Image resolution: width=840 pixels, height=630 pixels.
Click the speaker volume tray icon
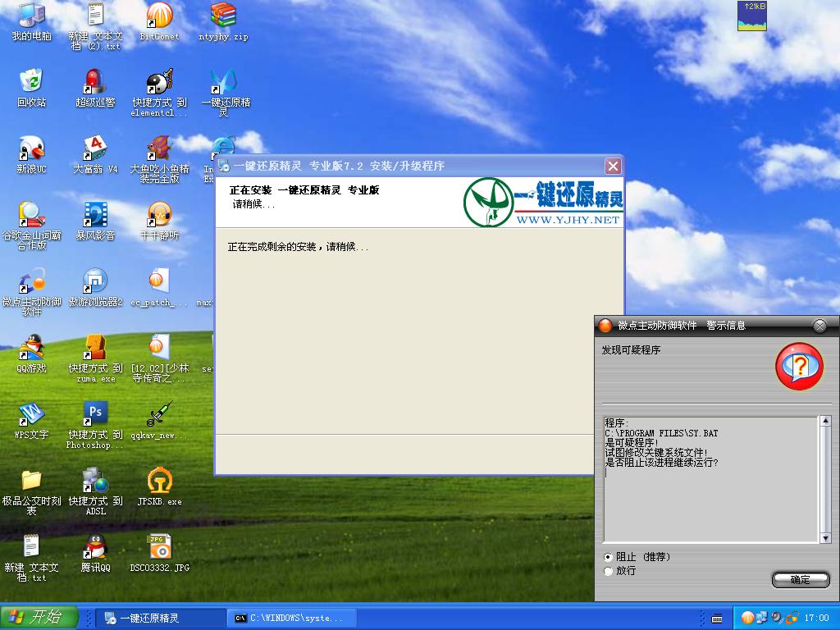777,618
